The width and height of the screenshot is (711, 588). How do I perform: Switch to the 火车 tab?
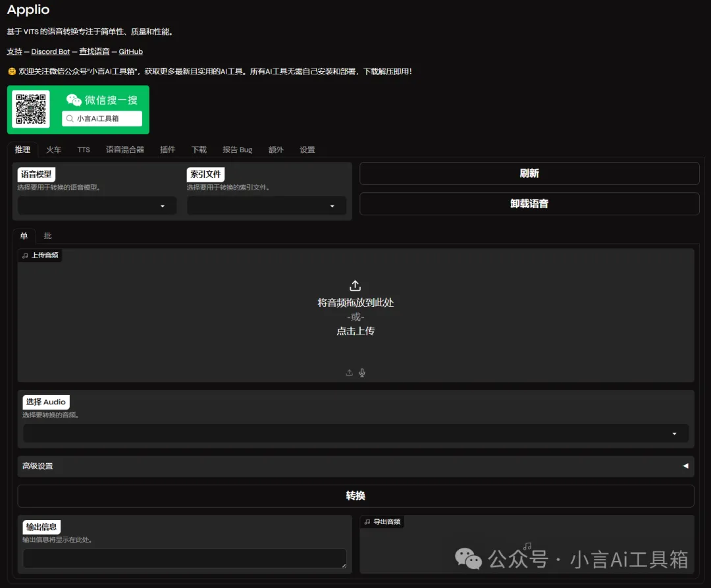pyautogui.click(x=53, y=149)
